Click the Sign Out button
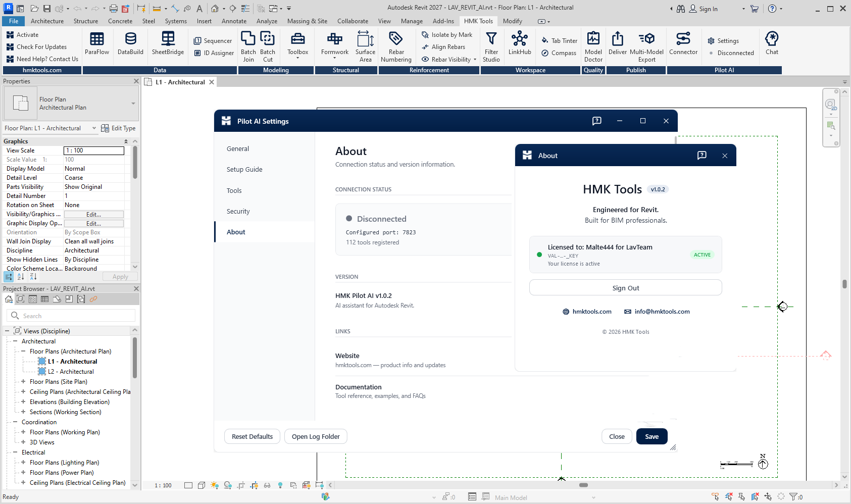 625,288
